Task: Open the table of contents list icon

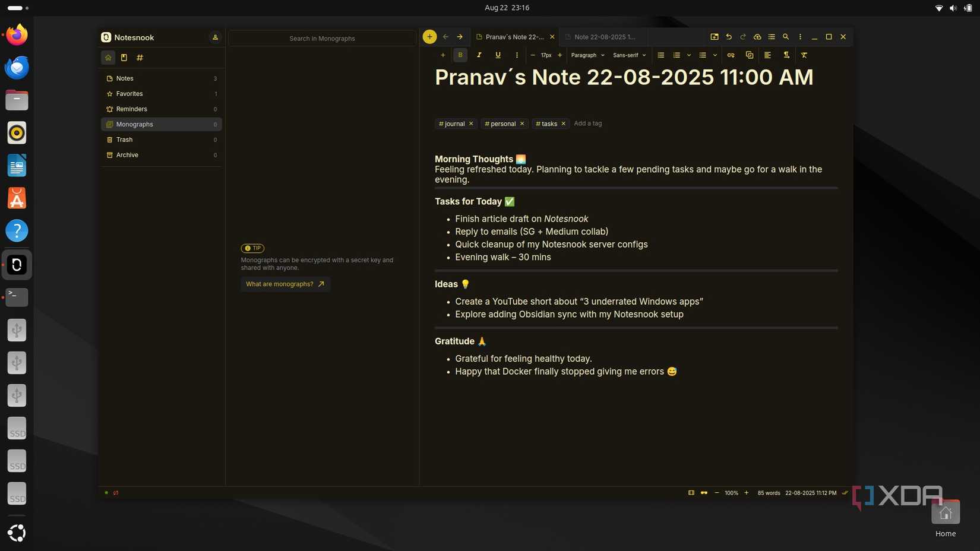Action: [x=772, y=37]
